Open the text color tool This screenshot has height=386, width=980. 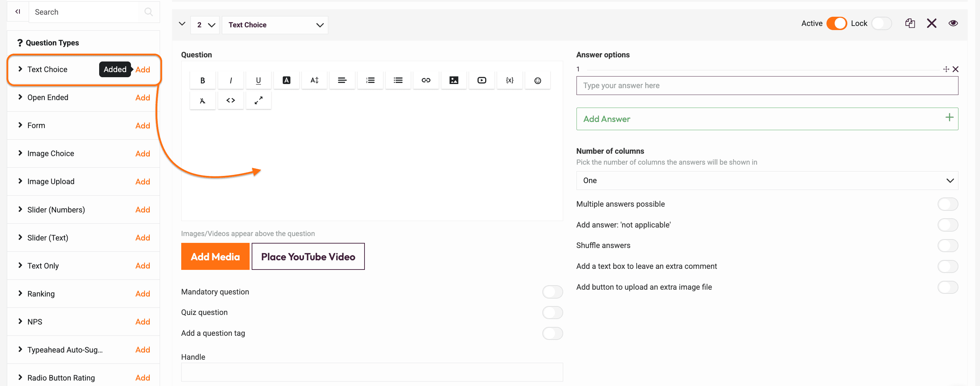click(x=287, y=80)
